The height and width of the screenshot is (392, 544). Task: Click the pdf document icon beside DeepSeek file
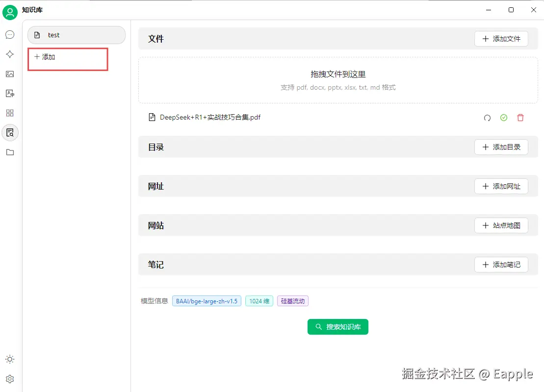pyautogui.click(x=152, y=117)
